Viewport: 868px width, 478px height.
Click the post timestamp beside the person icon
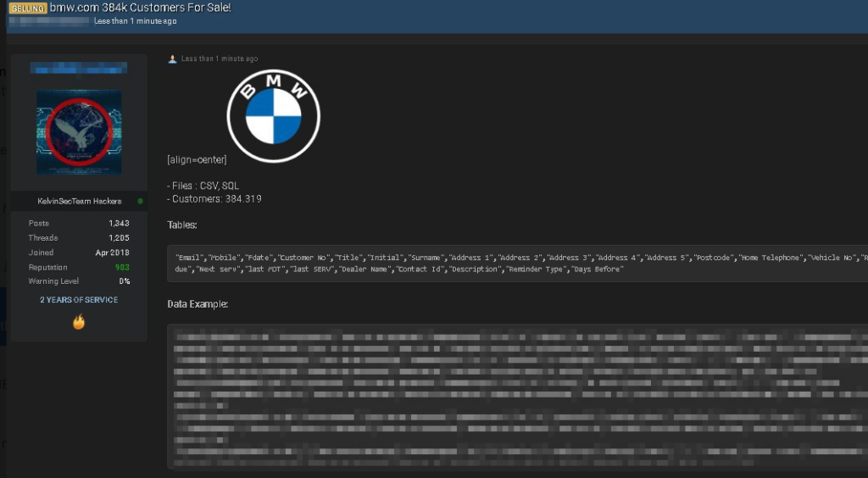(x=220, y=59)
